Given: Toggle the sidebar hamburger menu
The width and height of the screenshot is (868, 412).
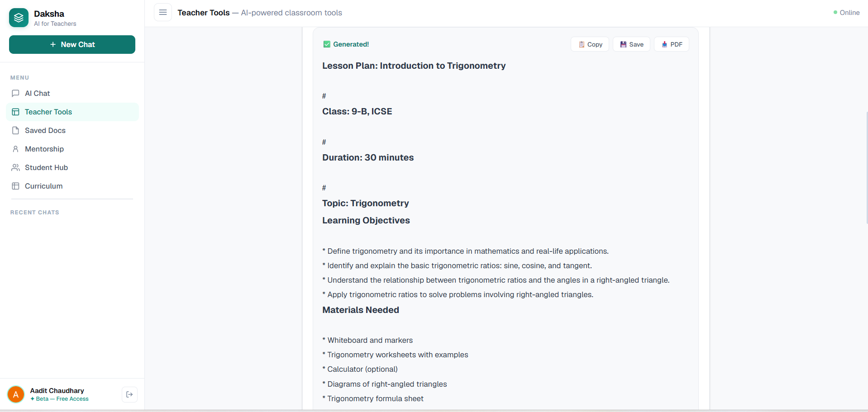Looking at the screenshot, I should coord(163,12).
